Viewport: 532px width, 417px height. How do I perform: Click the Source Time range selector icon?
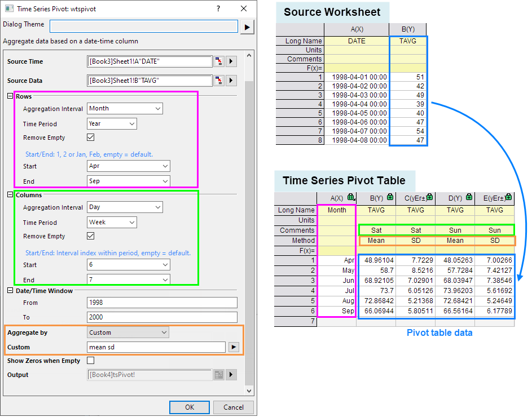coord(218,61)
